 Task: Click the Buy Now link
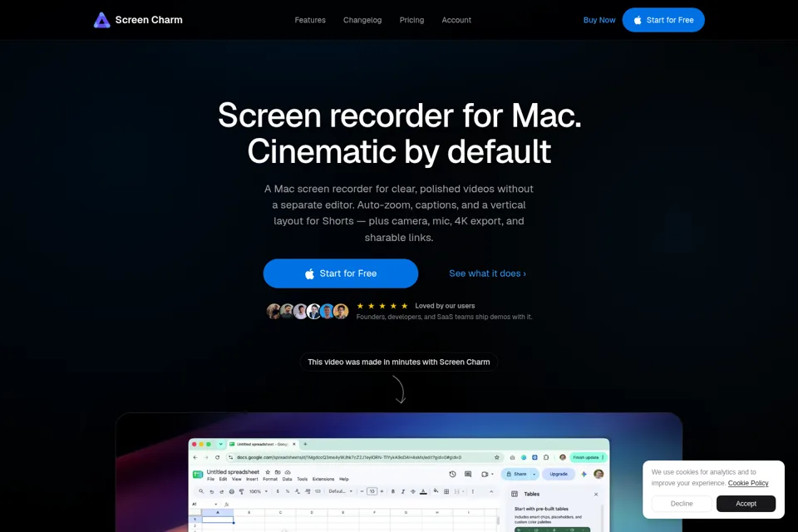(x=599, y=20)
